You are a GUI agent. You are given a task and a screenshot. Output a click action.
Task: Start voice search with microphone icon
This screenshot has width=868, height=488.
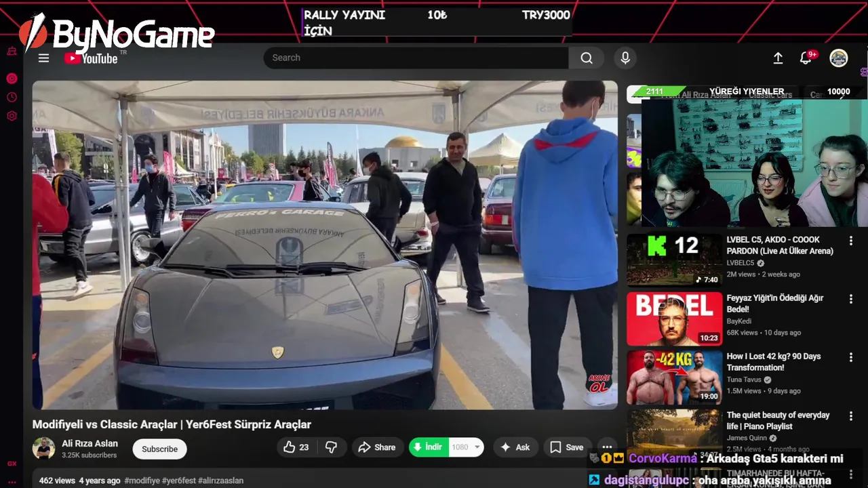[x=625, y=58]
